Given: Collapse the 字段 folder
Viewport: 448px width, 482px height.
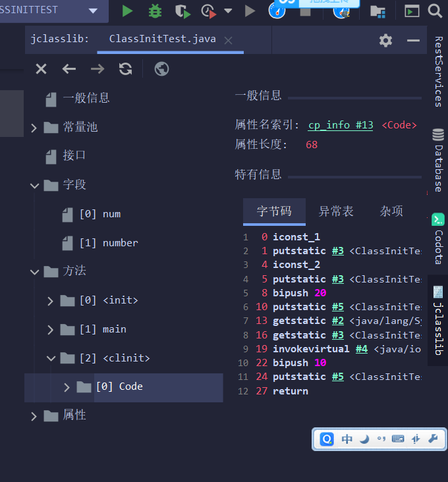Looking at the screenshot, I should 34,186.
